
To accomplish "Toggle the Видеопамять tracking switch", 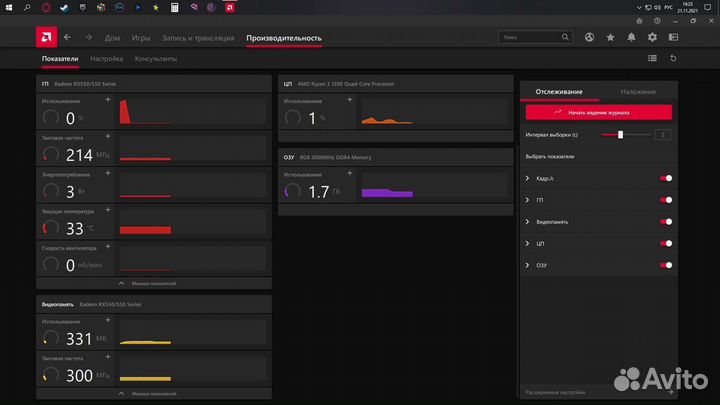I will click(x=666, y=222).
